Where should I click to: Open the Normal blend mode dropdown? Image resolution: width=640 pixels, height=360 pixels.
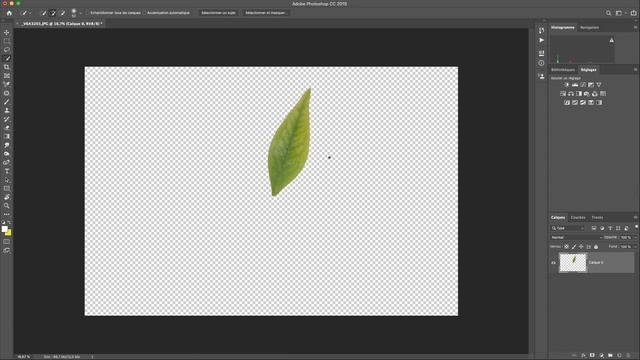tap(576, 238)
